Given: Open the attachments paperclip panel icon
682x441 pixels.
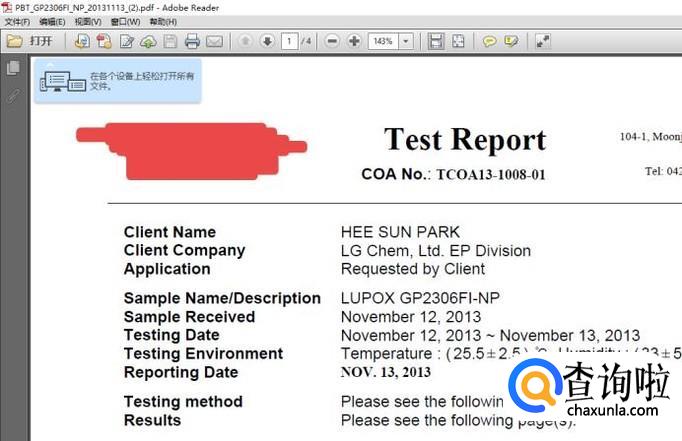Looking at the screenshot, I should (13, 96).
